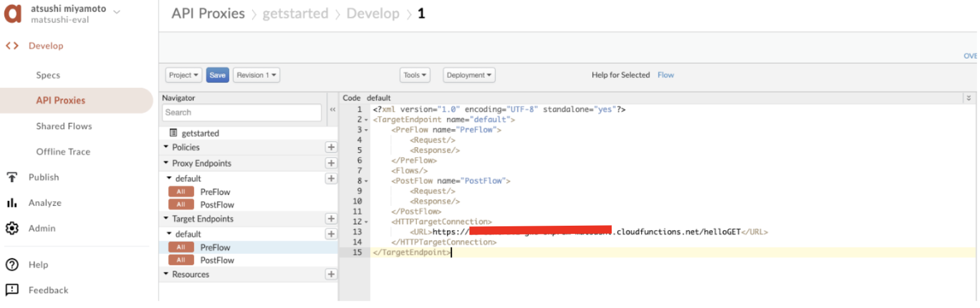The height and width of the screenshot is (308, 980).
Task: Fold HTTPTargetConnection code at line 12
Action: tap(366, 222)
